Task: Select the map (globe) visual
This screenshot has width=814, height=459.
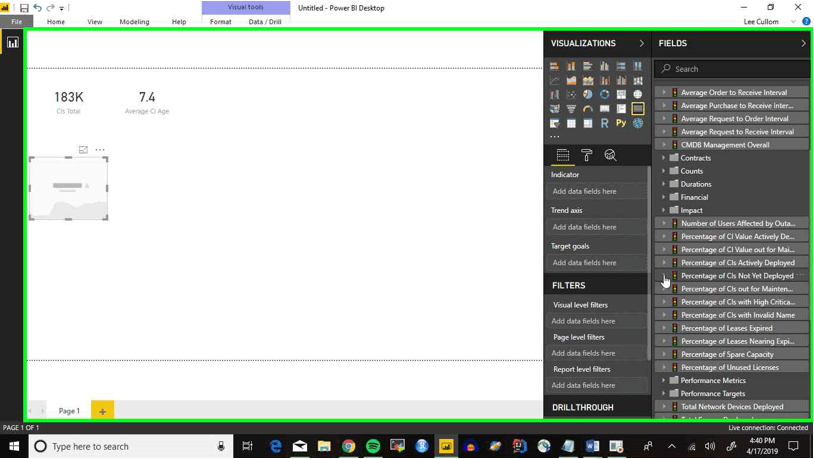Action: [637, 94]
